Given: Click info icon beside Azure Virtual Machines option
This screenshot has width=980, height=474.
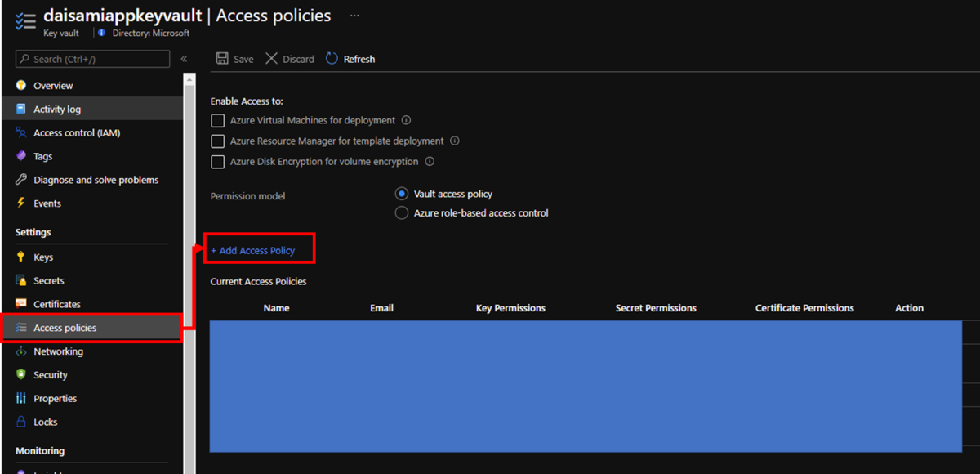Looking at the screenshot, I should (406, 120).
